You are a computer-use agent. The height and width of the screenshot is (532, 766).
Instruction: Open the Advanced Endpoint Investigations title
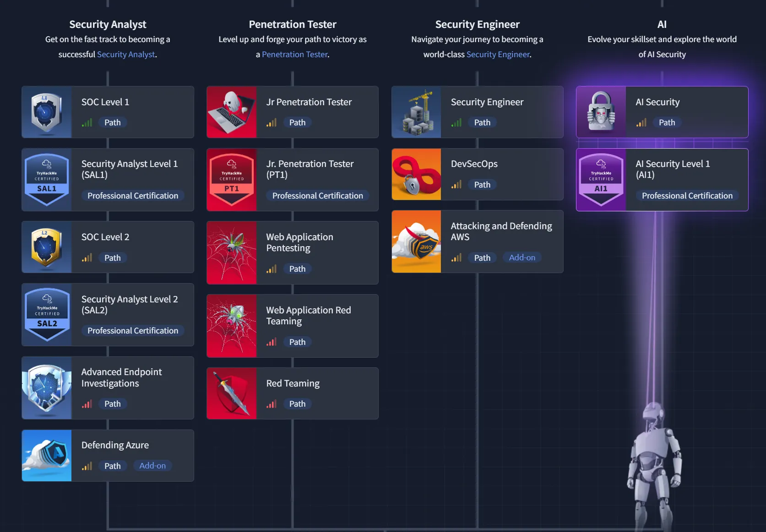coord(121,378)
